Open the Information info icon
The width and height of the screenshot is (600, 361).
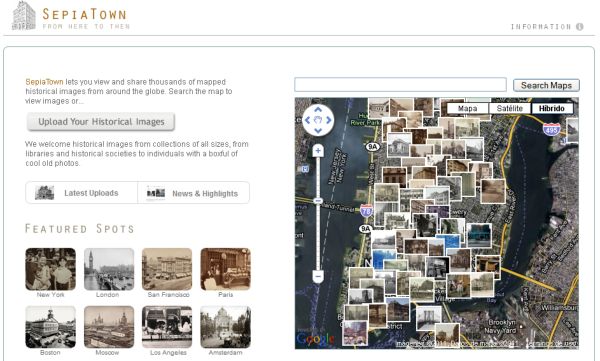(580, 26)
